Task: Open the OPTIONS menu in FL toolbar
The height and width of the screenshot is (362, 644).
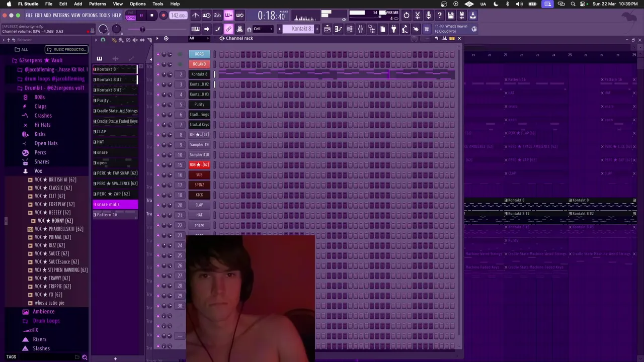Action: click(90, 16)
